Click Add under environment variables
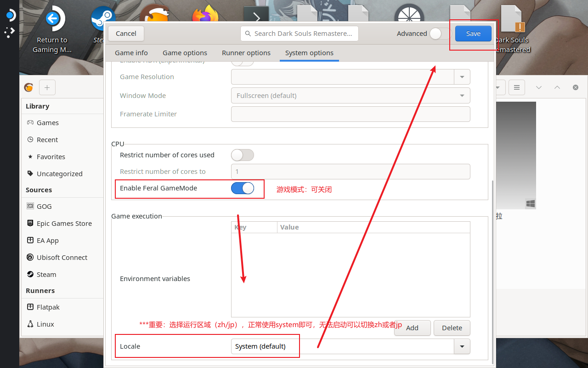 (x=412, y=328)
